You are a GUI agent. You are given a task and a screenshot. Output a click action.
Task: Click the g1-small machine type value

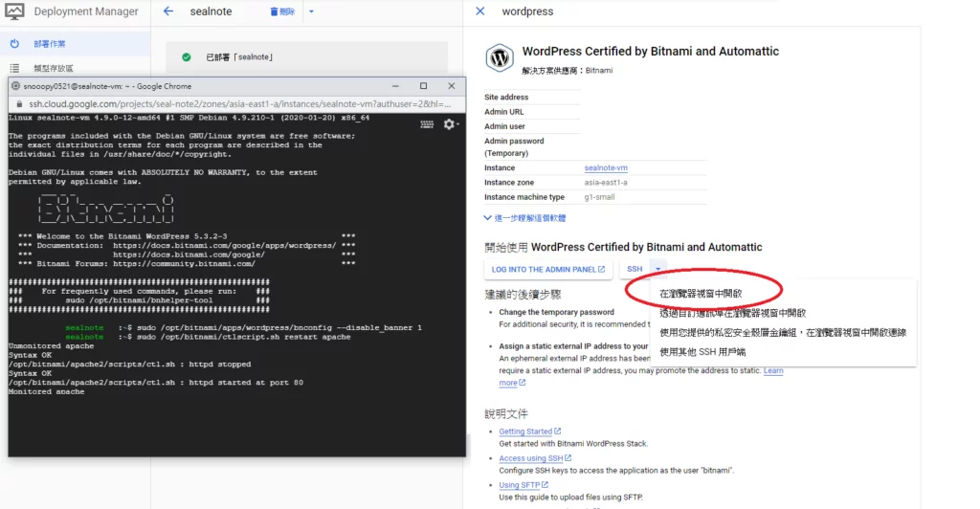tap(599, 197)
